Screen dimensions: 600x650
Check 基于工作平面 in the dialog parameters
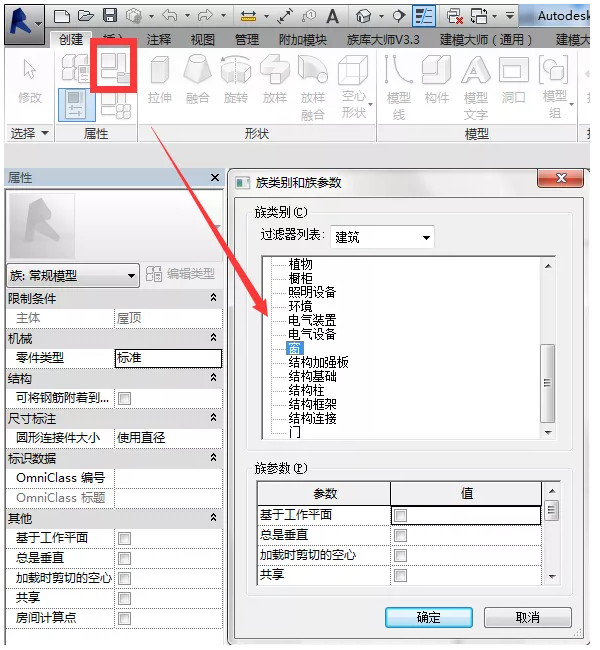(401, 516)
